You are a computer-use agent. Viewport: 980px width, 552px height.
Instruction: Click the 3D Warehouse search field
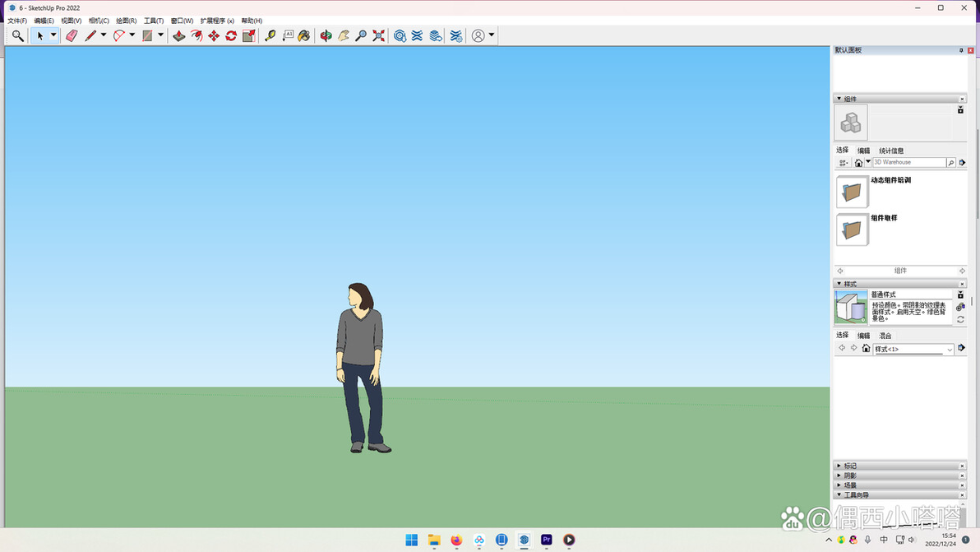[909, 163]
